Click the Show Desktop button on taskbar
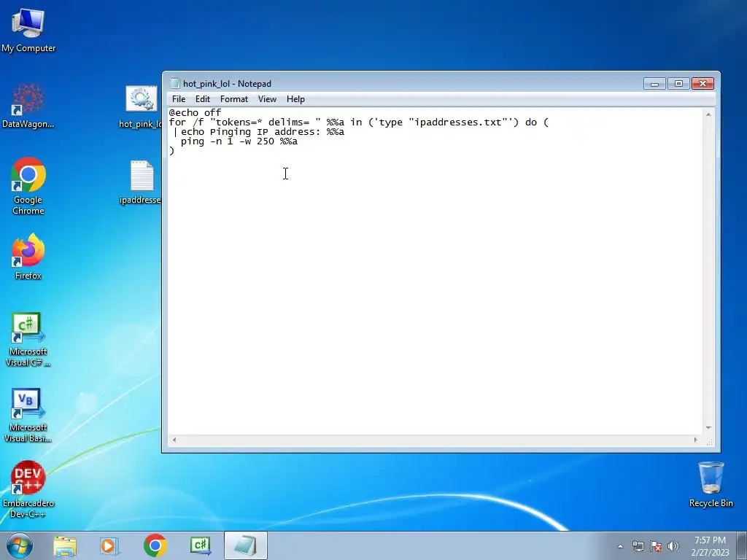Screen dimensions: 747x560 click(742, 545)
